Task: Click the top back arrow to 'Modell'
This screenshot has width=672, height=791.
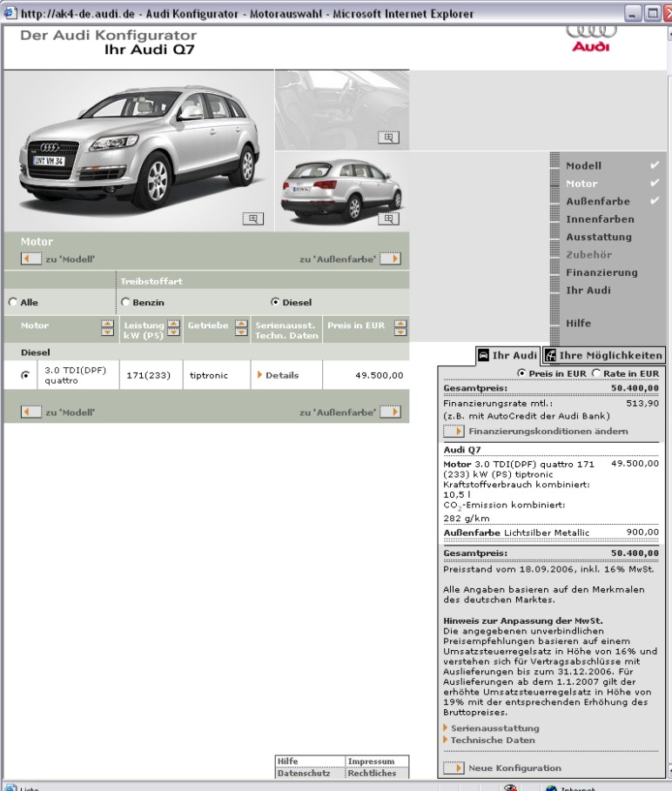Action: click(x=31, y=258)
